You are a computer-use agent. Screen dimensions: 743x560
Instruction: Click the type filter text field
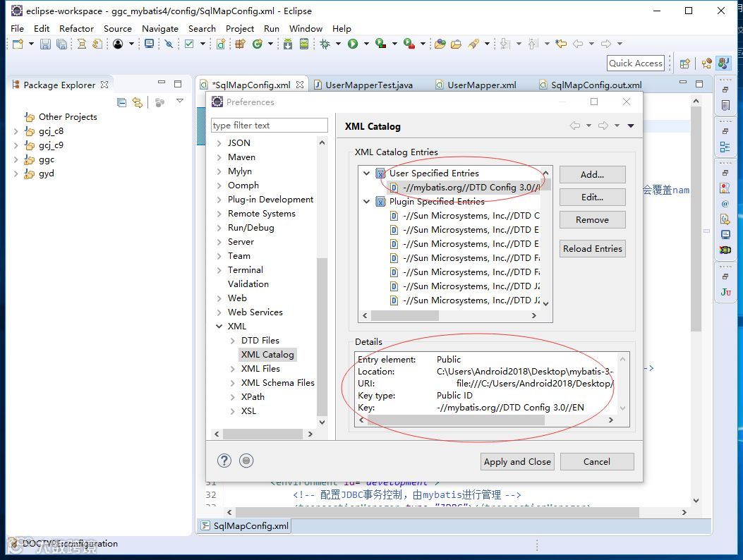pyautogui.click(x=269, y=126)
